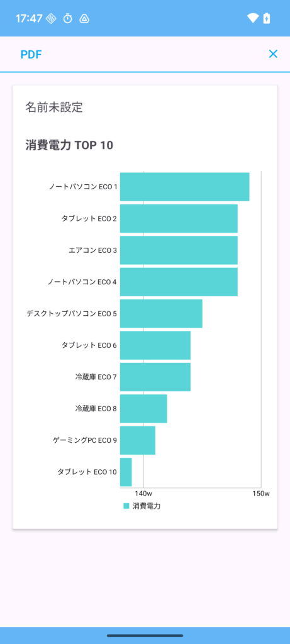This screenshot has width=290, height=644.
Task: Tap the 名前未設定 document title
Action: [x=54, y=108]
